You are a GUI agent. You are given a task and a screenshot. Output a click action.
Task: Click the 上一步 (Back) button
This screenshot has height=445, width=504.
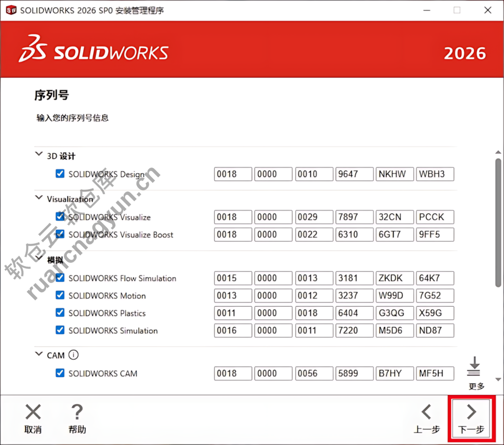point(427,418)
